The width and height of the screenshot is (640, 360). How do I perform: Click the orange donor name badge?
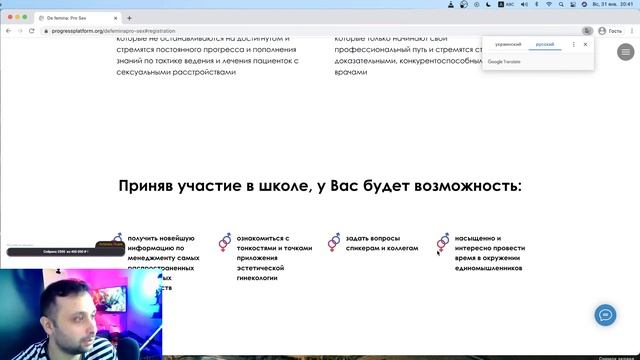coord(110,244)
